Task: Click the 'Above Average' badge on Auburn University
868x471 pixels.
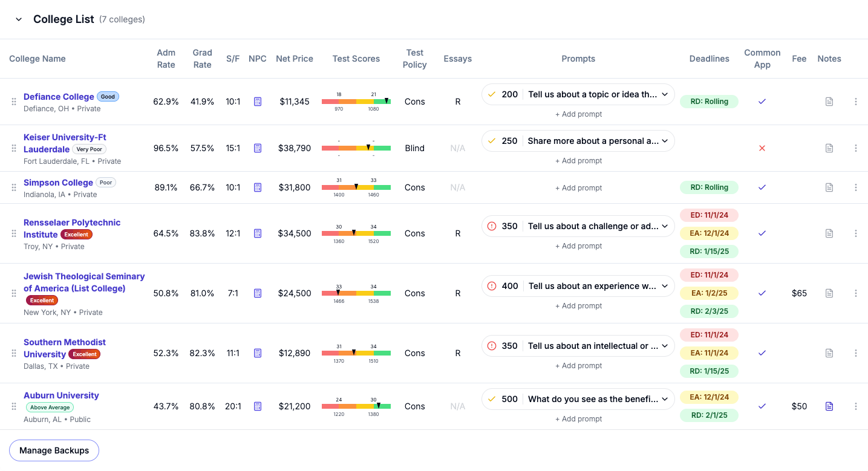Action: [50, 408]
